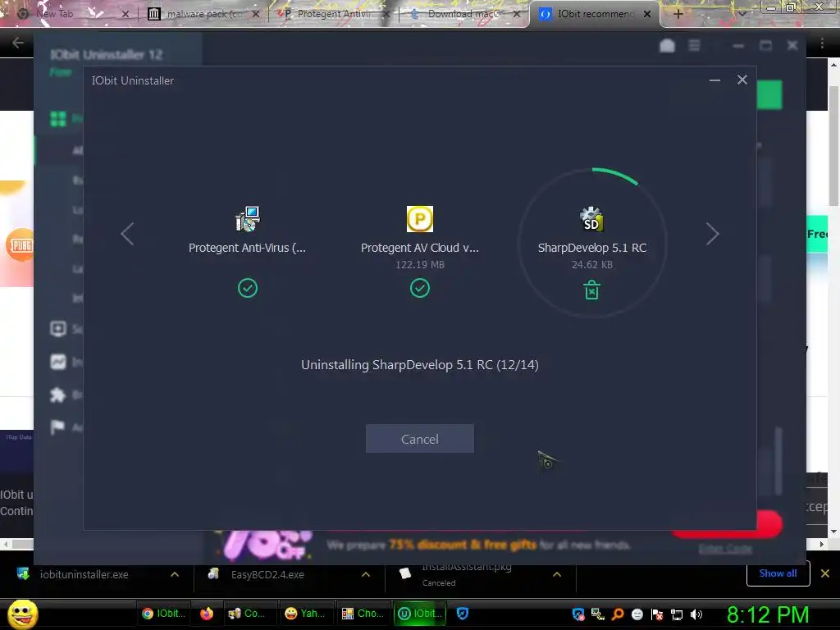Click the network tray icon
The height and width of the screenshot is (630, 840).
[x=677, y=614]
